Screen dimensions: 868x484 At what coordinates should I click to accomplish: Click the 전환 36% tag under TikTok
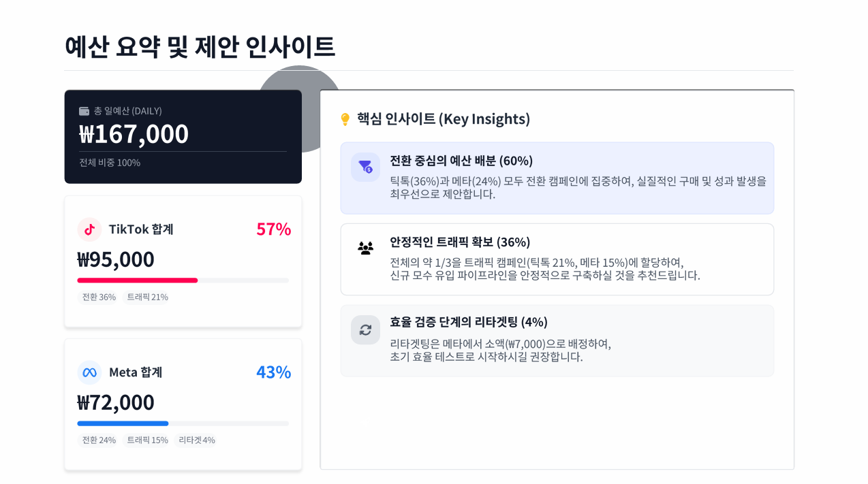pyautogui.click(x=99, y=297)
